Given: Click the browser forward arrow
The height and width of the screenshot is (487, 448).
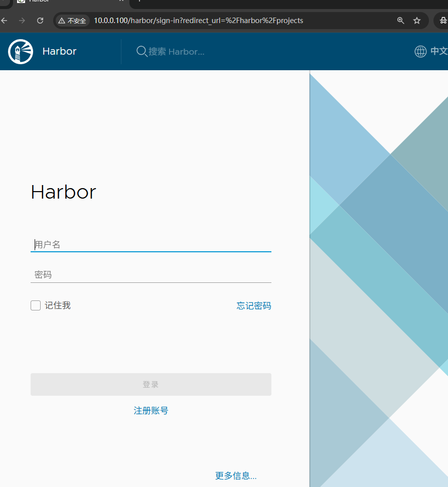Looking at the screenshot, I should click(x=22, y=21).
